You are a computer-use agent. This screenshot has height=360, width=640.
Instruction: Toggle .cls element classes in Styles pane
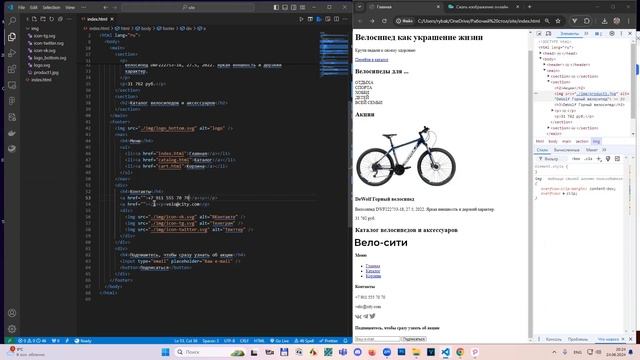pos(588,158)
